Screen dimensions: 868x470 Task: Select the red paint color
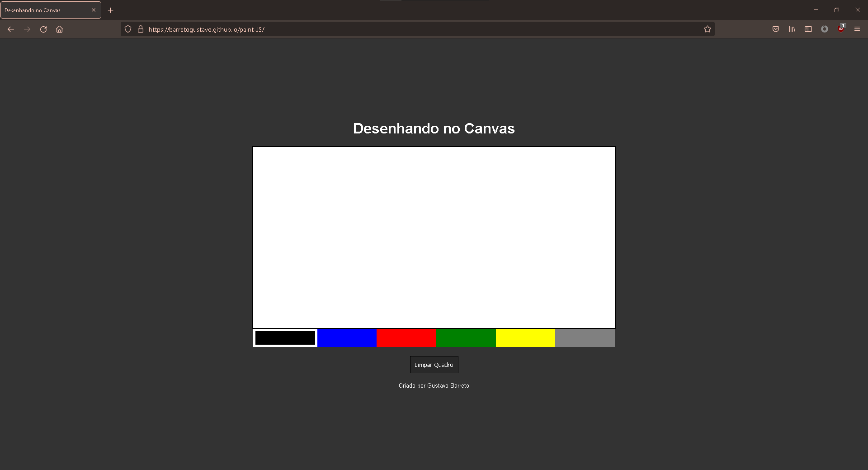(x=406, y=338)
